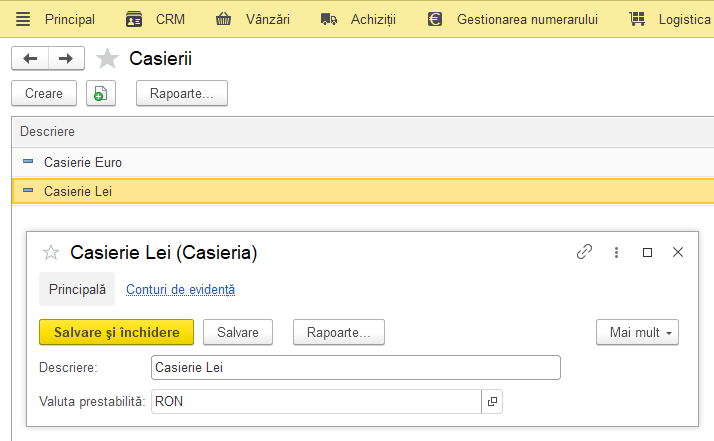
Task: Open Rapoarte in the list toolbar
Action: [x=182, y=93]
